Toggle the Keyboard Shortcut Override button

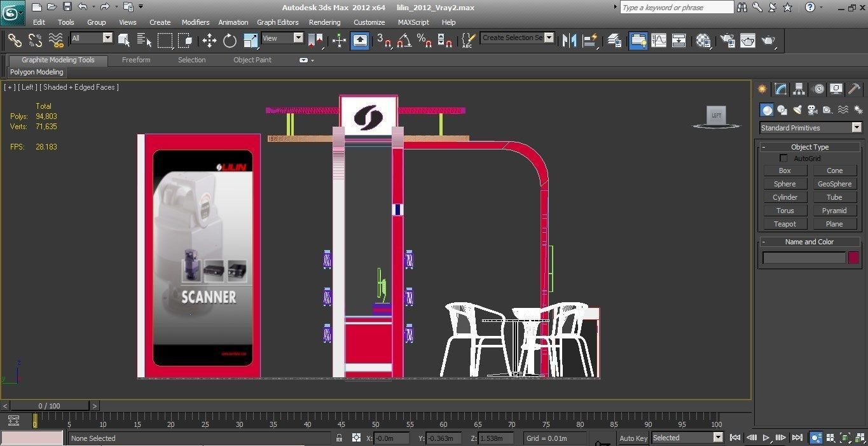click(360, 40)
